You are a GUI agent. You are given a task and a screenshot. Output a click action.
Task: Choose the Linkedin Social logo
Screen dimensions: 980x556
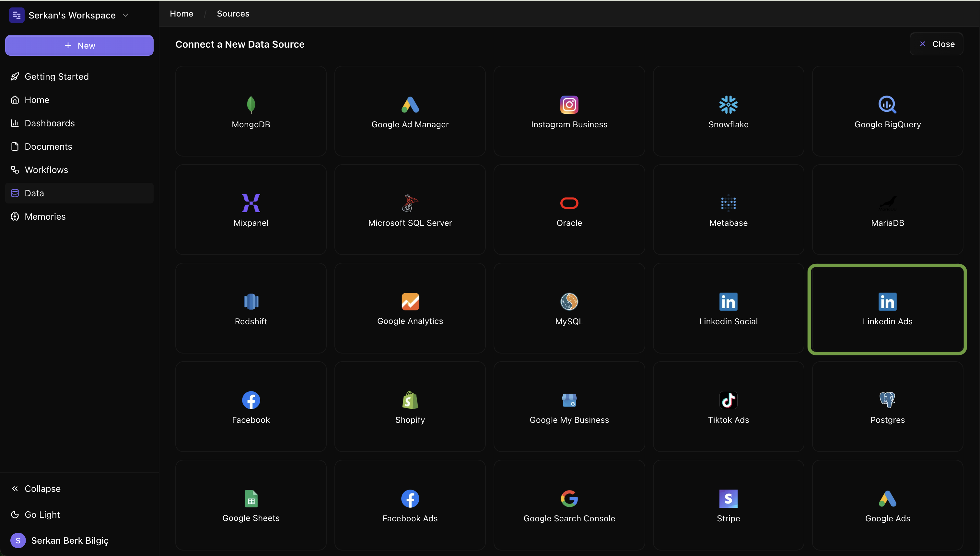[728, 302]
